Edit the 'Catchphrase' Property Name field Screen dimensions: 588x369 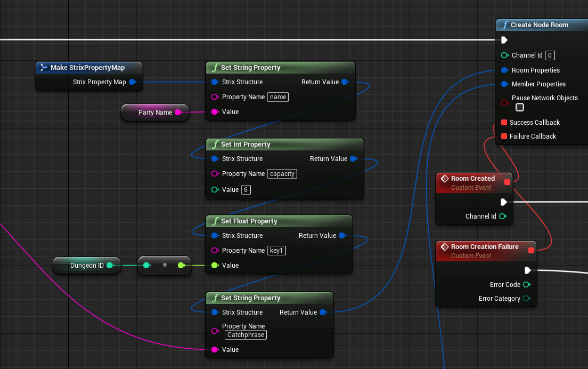[246, 335]
